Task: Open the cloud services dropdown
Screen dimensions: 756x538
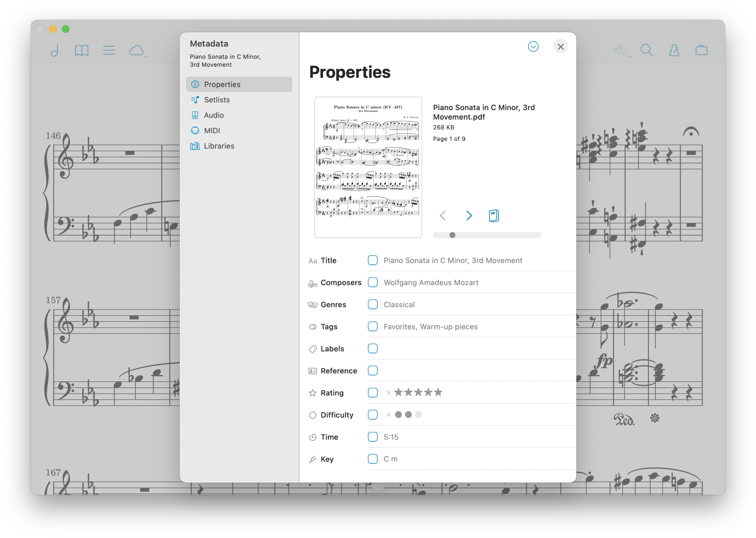Action: (138, 51)
